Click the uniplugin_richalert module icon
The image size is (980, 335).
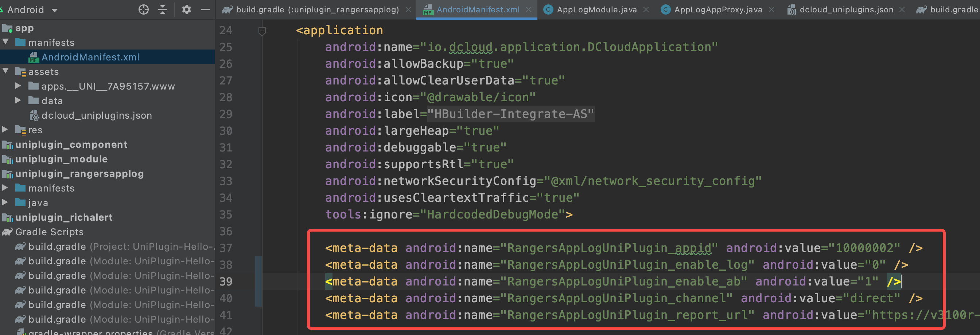(x=7, y=217)
